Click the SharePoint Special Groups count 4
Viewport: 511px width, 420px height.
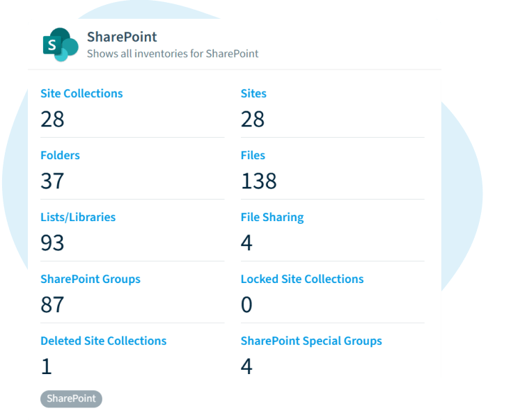pos(246,366)
